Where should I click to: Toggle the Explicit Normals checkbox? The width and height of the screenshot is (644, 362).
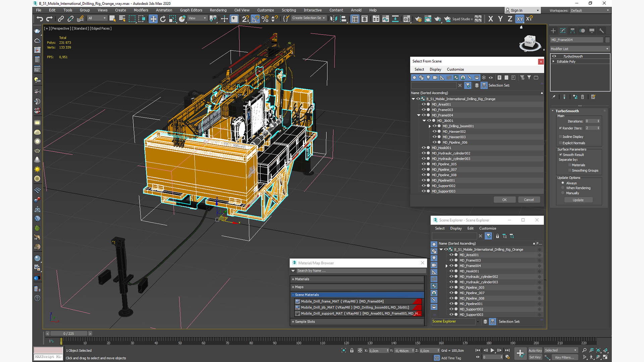point(560,143)
